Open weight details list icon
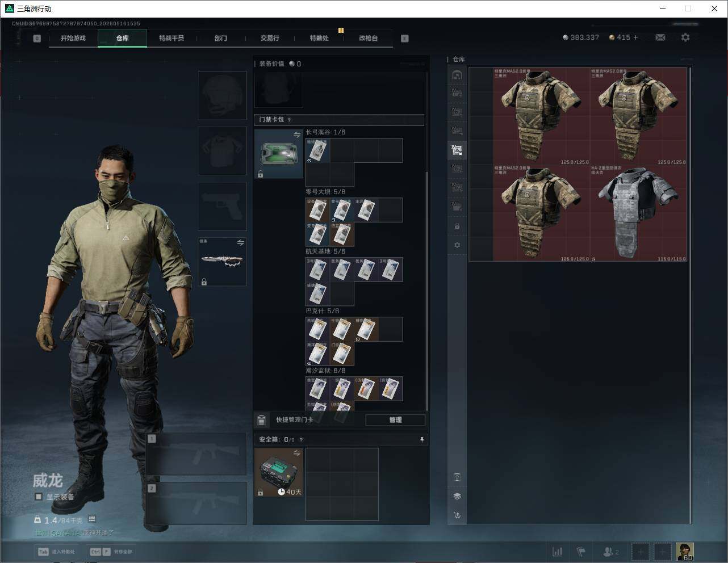This screenshot has width=728, height=563. tap(92, 519)
